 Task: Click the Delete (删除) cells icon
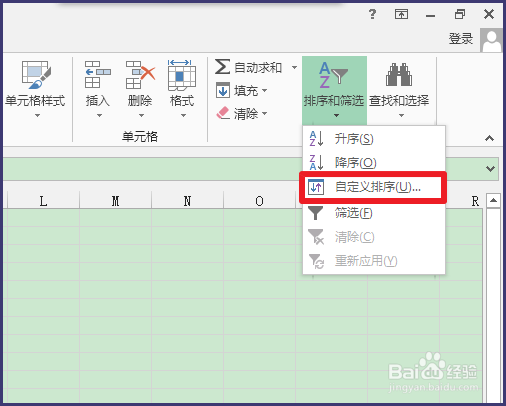coord(140,74)
